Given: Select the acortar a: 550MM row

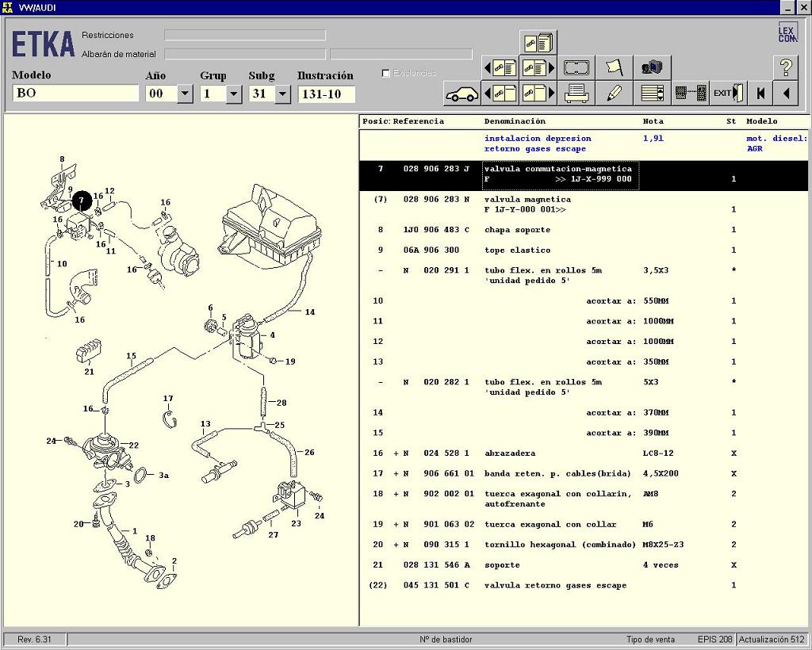Looking at the screenshot, I should pyautogui.click(x=584, y=301).
